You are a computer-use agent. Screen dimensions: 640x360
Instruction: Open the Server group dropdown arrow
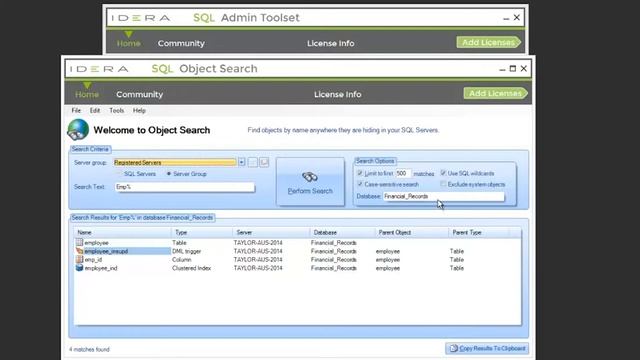pyautogui.click(x=242, y=162)
